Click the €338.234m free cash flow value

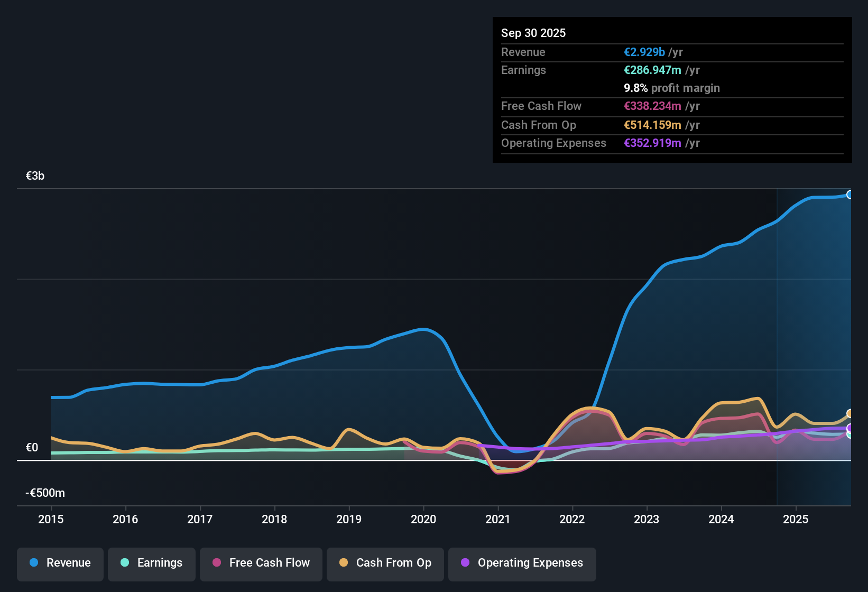pos(652,106)
